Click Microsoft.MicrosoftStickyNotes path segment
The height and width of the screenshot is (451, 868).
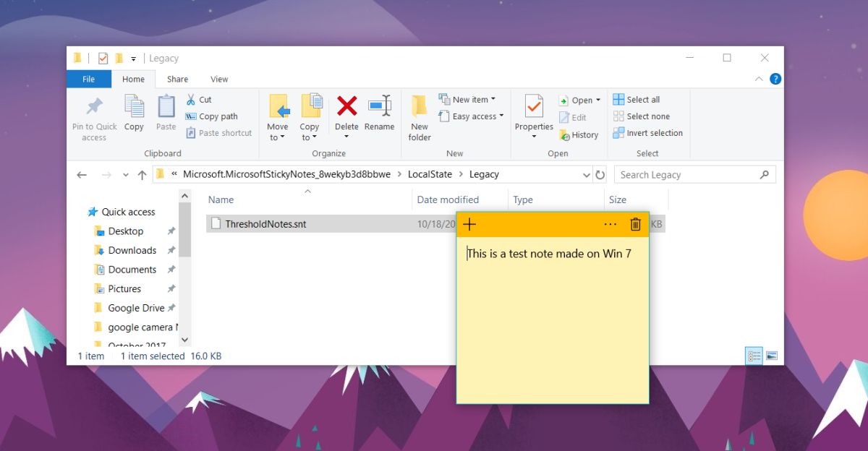pos(286,174)
